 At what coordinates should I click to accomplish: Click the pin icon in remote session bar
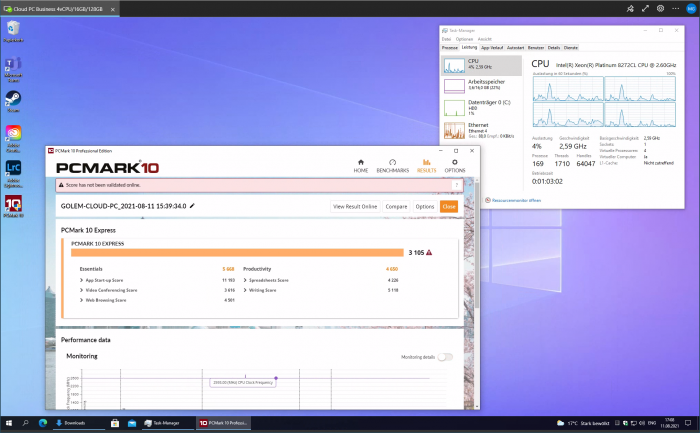[630, 8]
